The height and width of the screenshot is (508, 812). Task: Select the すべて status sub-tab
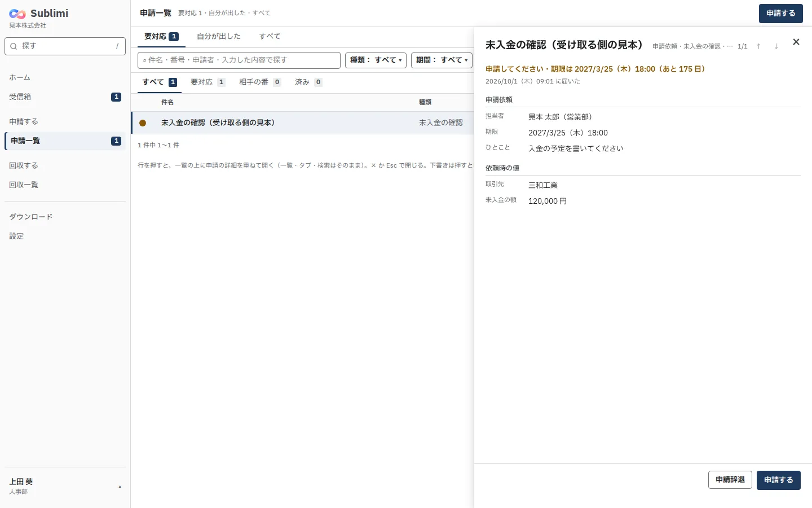point(160,82)
